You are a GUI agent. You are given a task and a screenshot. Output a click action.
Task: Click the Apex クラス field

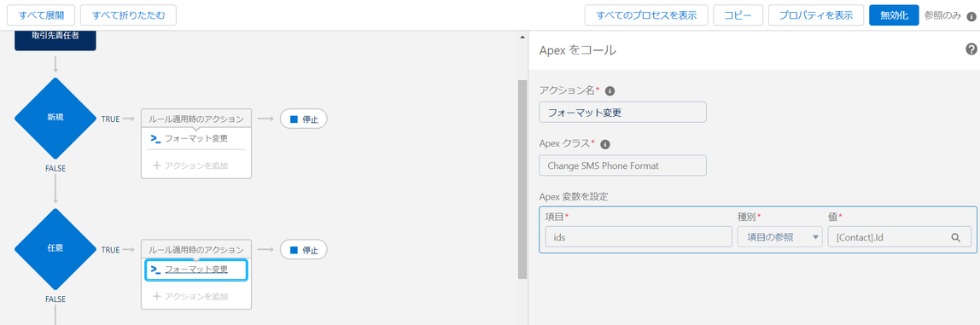click(x=622, y=165)
